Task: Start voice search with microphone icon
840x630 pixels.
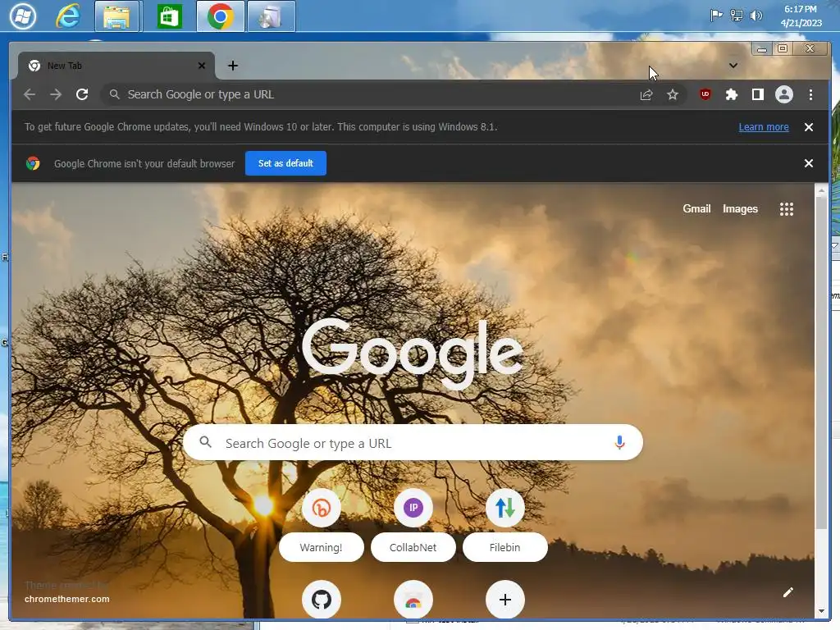Action: (619, 442)
